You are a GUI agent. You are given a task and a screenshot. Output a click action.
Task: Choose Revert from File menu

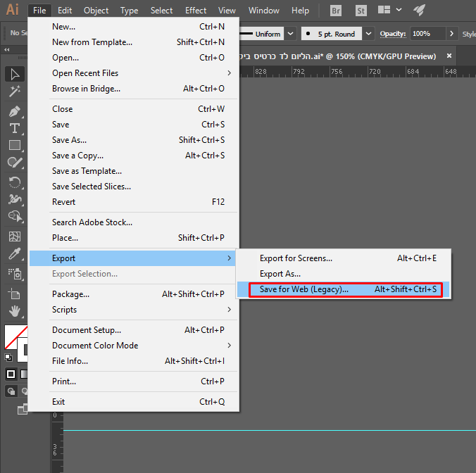133,202
